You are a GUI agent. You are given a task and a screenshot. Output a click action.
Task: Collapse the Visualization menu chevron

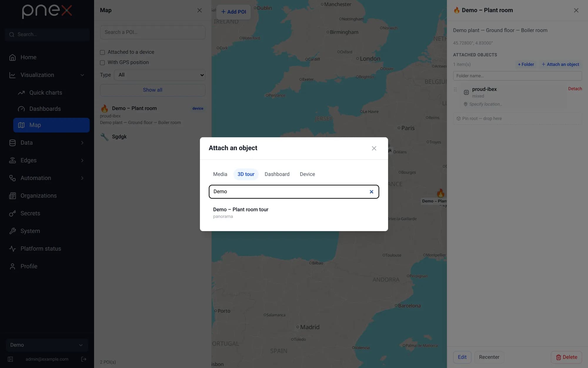click(82, 75)
